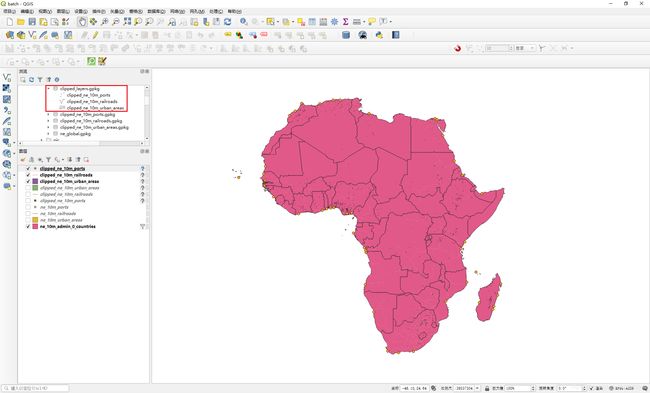Click the Refresh map canvas icon
The height and width of the screenshot is (393, 650).
[x=228, y=22]
